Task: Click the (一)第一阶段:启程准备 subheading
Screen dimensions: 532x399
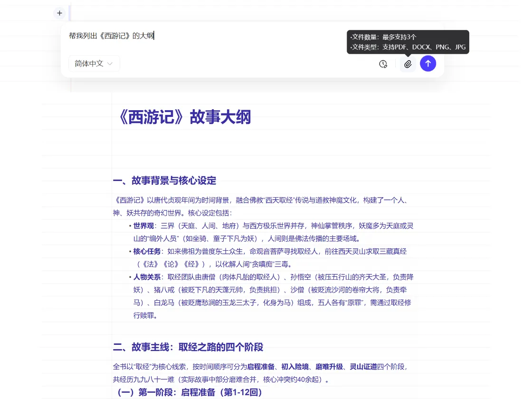Action: pyautogui.click(x=189, y=392)
